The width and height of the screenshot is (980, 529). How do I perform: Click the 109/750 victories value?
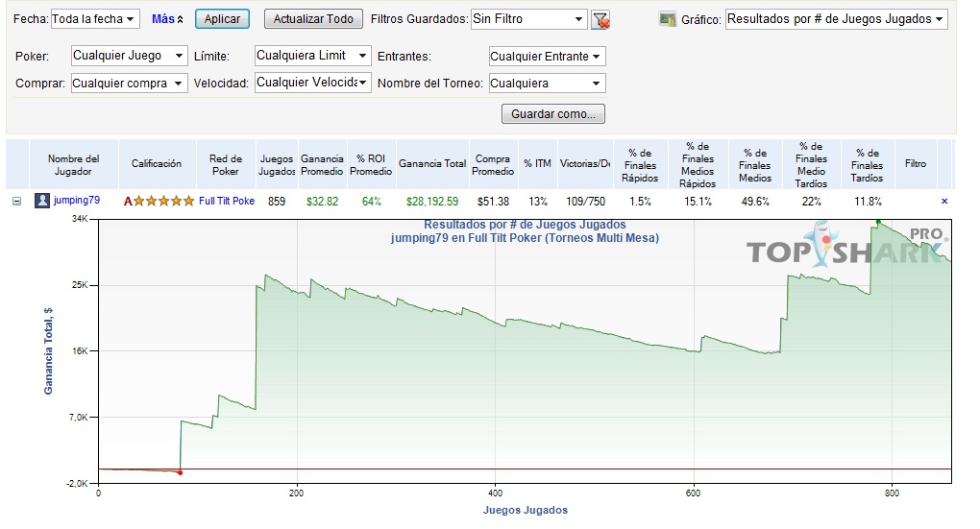[586, 201]
